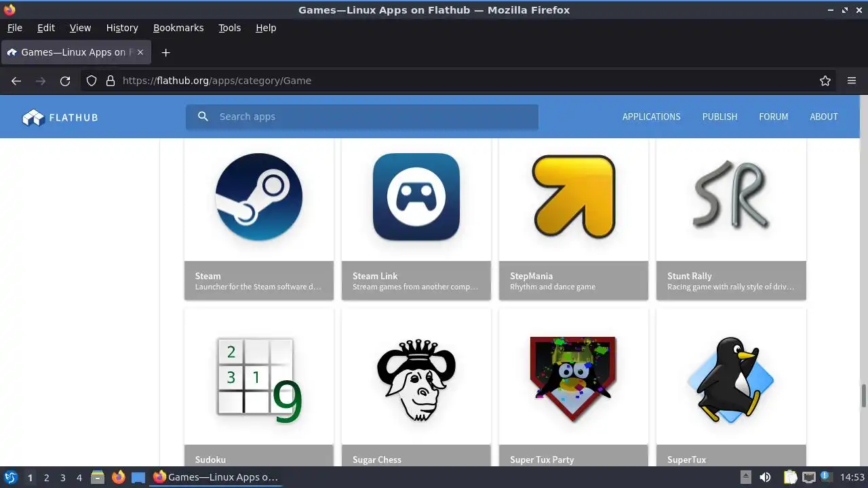Open the Super Tux Party icon

(574, 380)
